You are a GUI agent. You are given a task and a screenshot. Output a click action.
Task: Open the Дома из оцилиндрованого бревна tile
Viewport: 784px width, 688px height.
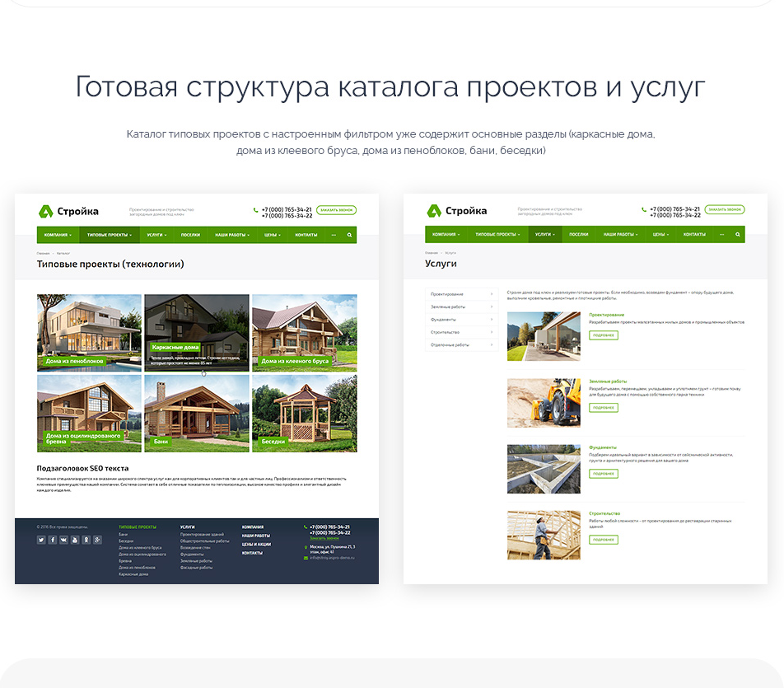pyautogui.click(x=89, y=414)
